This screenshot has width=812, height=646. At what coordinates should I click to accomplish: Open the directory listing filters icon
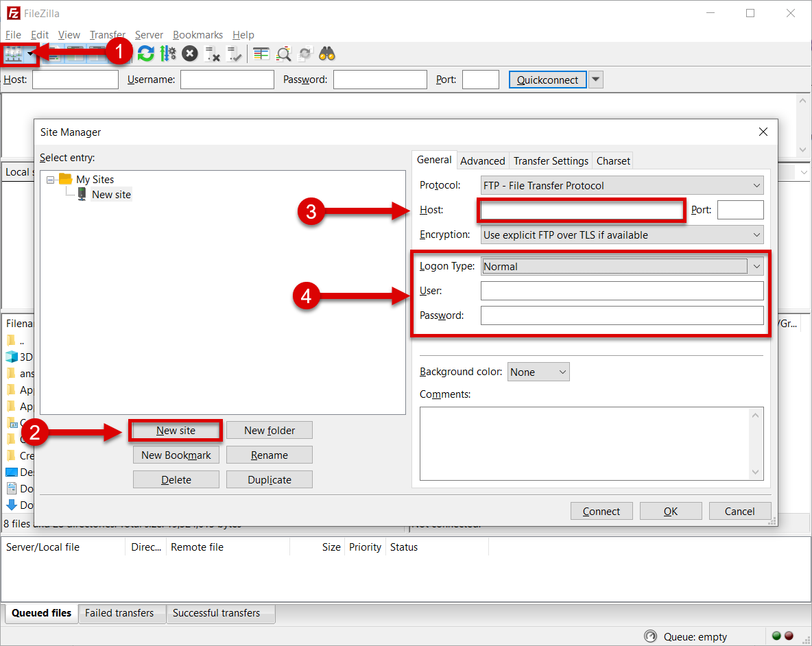[x=261, y=54]
